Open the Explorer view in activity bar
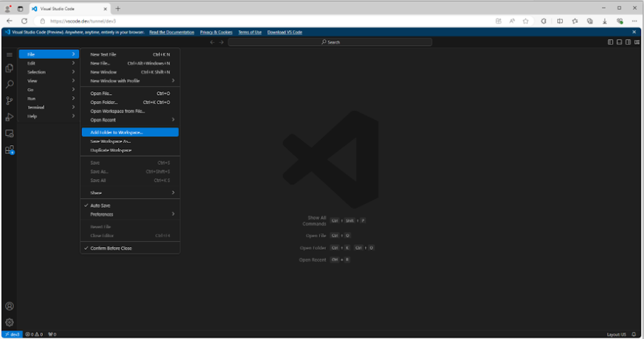Viewport: 644px width, 339px height. coord(9,68)
